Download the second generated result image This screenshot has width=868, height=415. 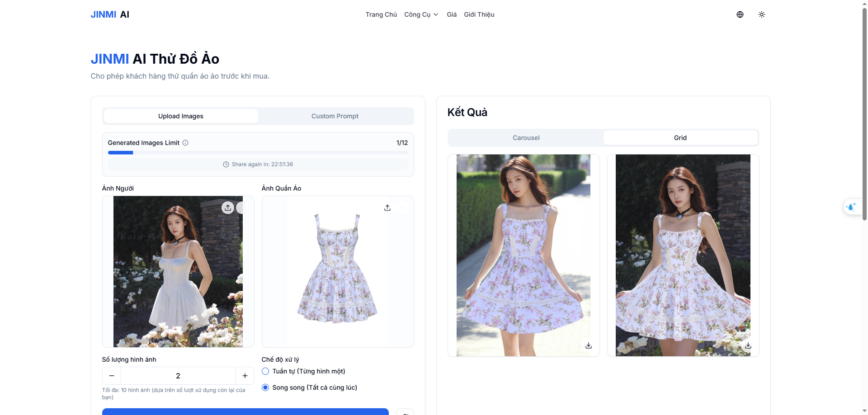[x=749, y=345]
